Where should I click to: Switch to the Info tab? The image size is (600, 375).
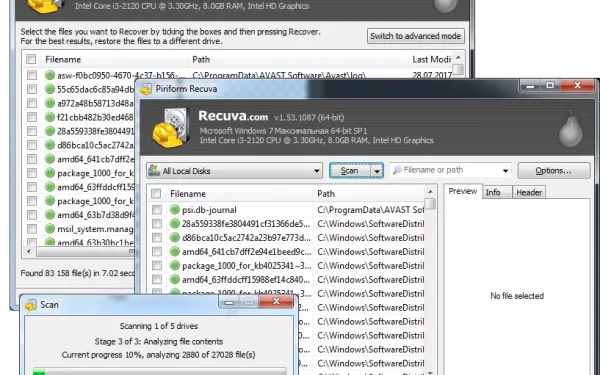click(493, 192)
